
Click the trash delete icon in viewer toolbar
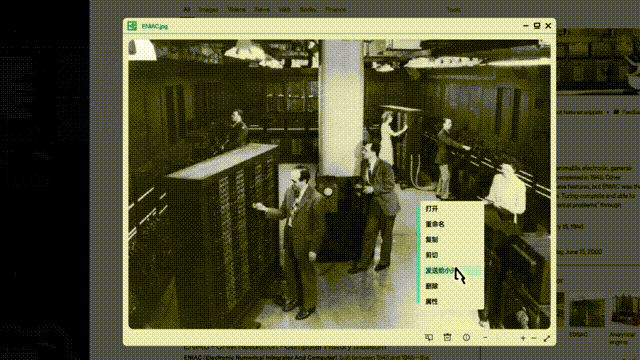(x=447, y=338)
